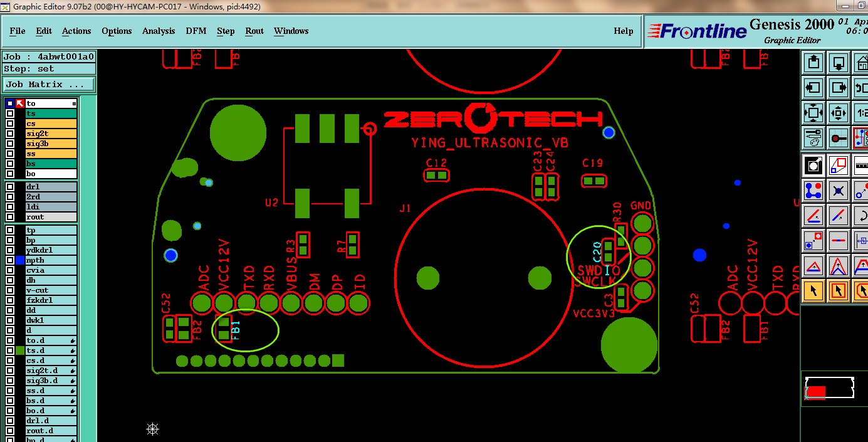This screenshot has width=868, height=442.
Task: Toggle the checkbox for layer ts
Action: [10, 113]
